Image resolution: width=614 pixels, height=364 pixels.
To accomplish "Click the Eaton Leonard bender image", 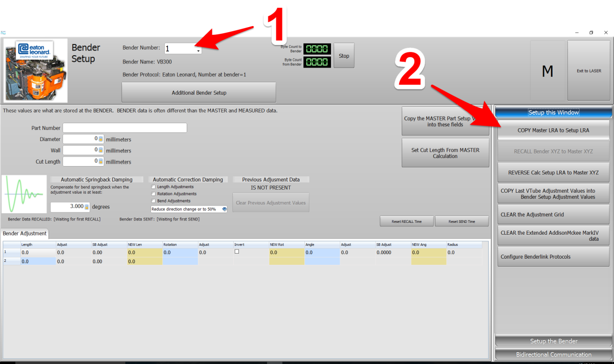I will [35, 70].
